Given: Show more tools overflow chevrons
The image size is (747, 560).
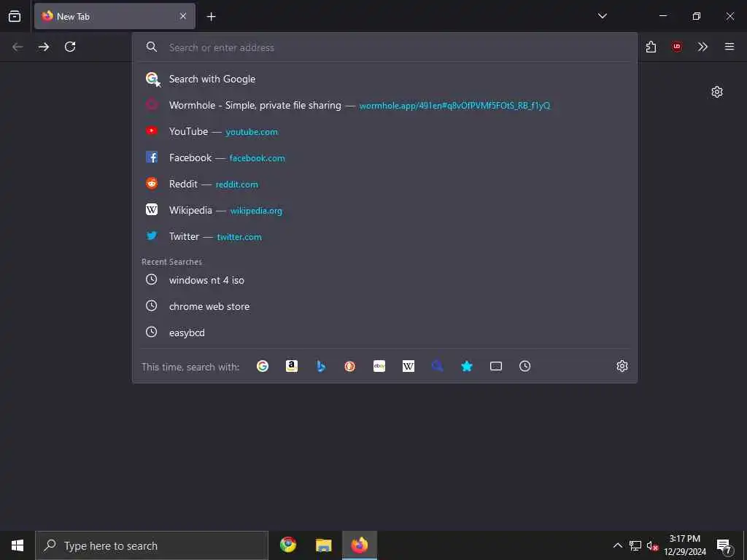Looking at the screenshot, I should coord(703,47).
